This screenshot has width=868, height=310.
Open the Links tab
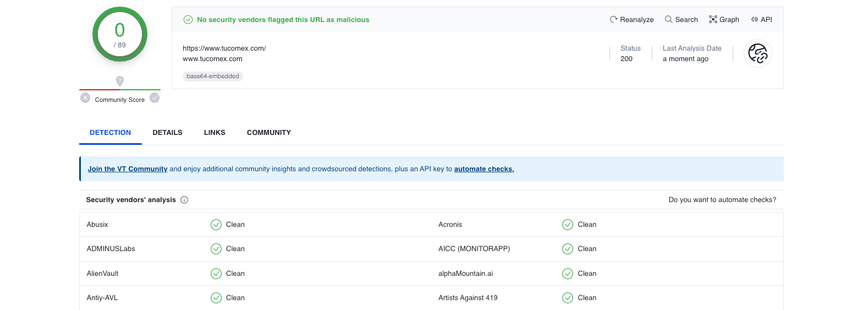(215, 133)
